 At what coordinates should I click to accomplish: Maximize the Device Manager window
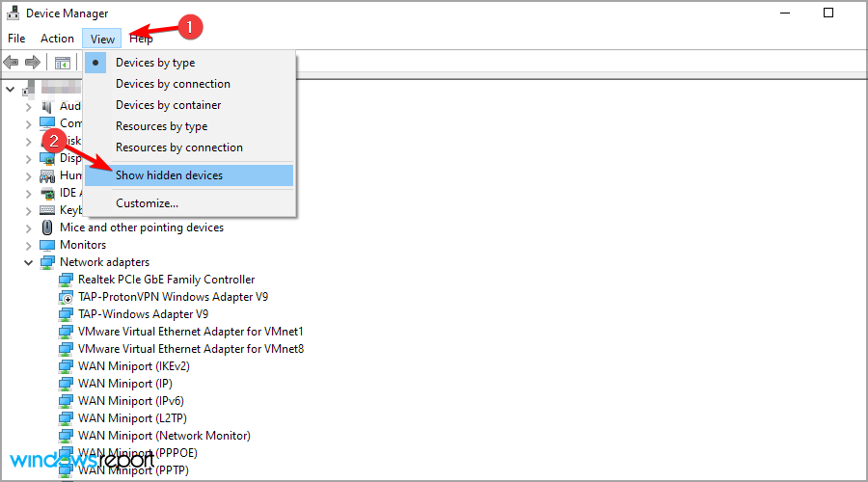pos(828,13)
